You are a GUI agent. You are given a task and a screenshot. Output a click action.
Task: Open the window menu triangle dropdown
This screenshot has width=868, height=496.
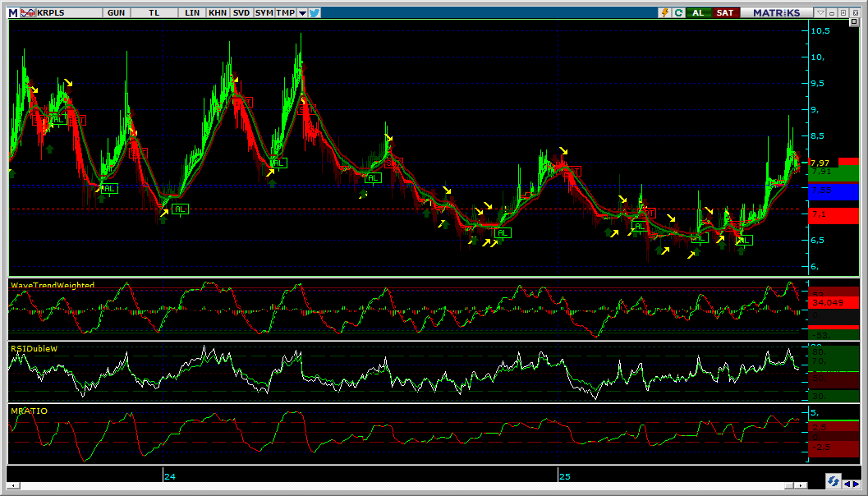coord(821,12)
